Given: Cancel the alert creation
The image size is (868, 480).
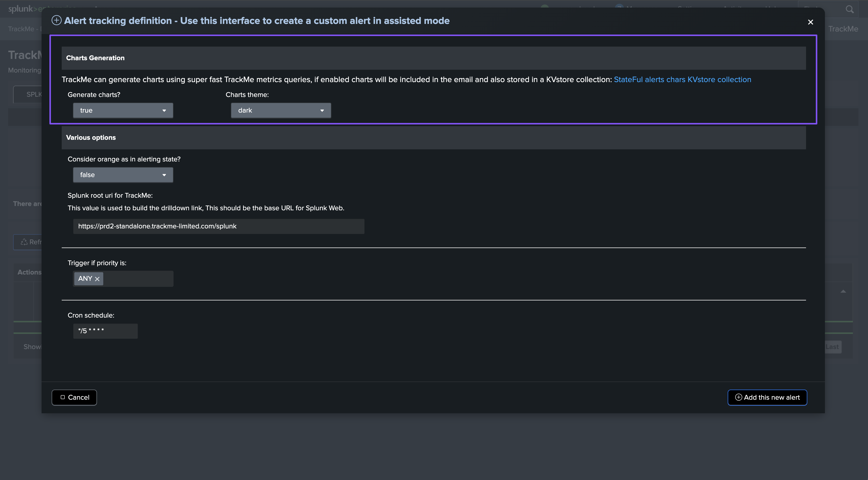Looking at the screenshot, I should pyautogui.click(x=74, y=397).
